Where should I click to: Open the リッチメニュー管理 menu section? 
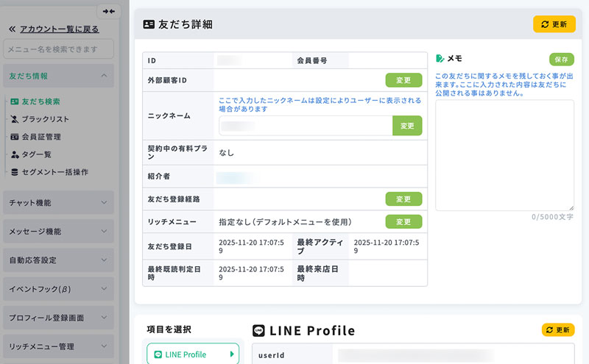click(58, 346)
